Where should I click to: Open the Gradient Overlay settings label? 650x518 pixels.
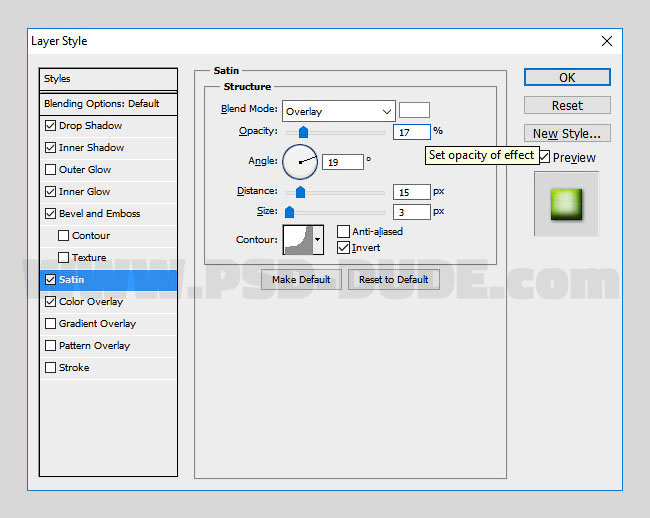97,324
